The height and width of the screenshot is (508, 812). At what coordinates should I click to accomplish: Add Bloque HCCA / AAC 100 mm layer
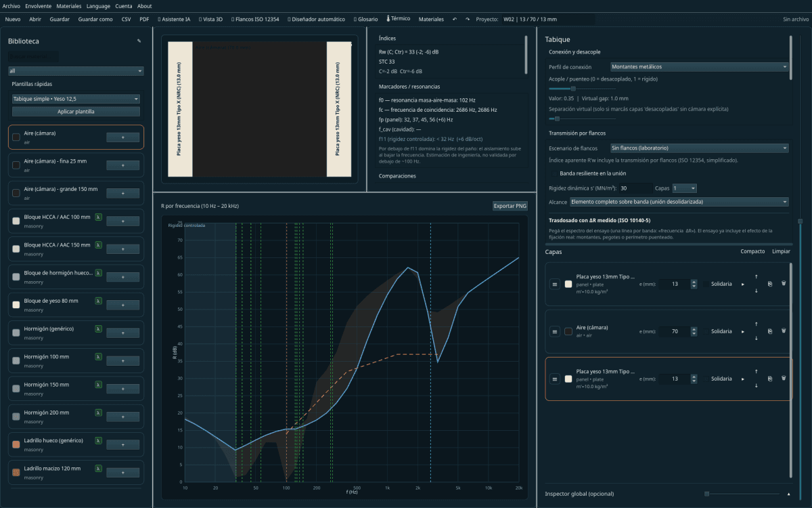(123, 221)
